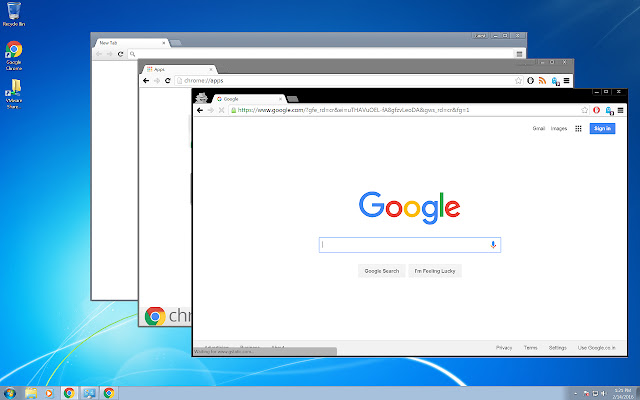Open the Chrome menu in the Google window
Image resolution: width=640 pixels, height=400 pixels.
tap(620, 110)
